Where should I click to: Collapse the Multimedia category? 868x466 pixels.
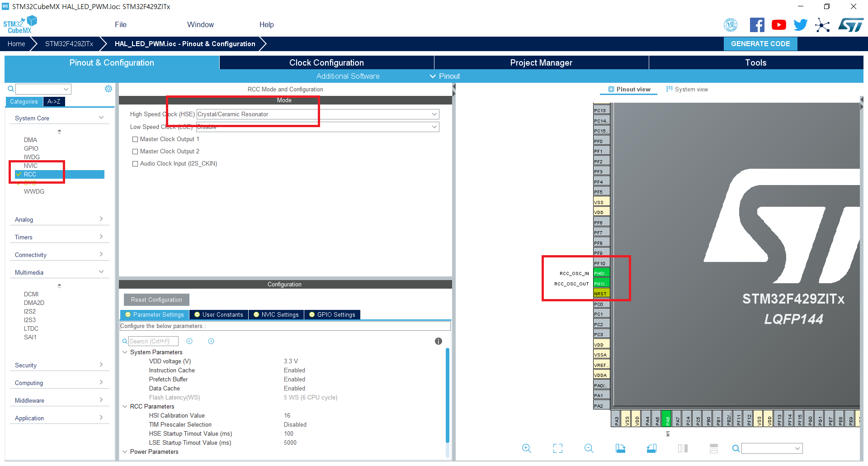(59, 272)
